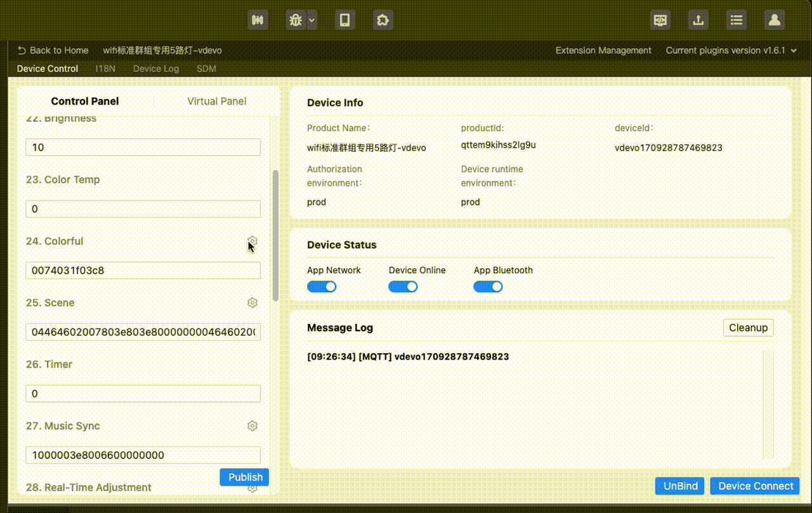Open settings gear for 24. Colorful
The width and height of the screenshot is (812, 513).
pyautogui.click(x=252, y=241)
